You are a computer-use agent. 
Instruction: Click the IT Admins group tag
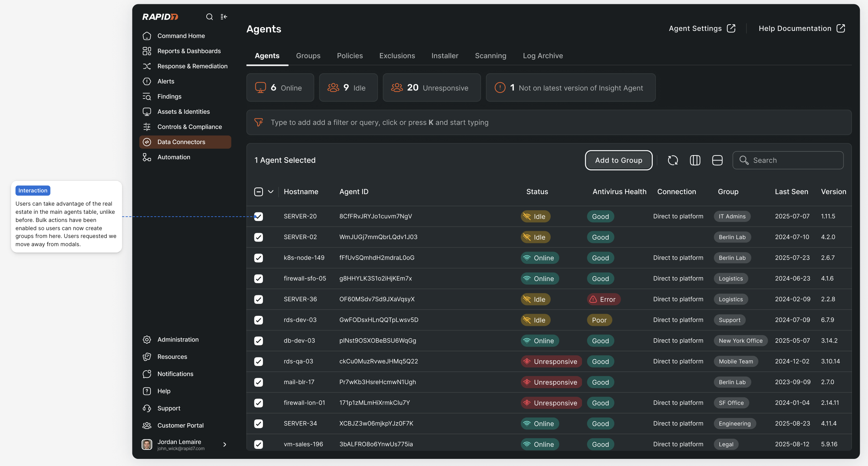732,217
